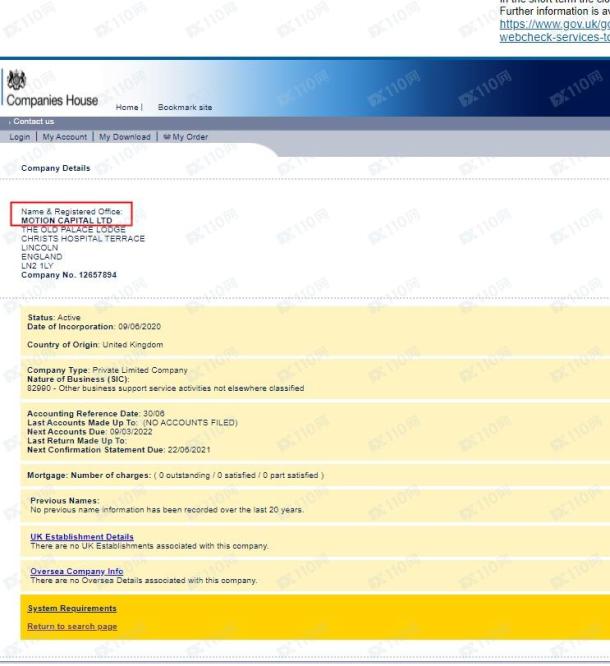Click the Last Return Made Up To label

click(77, 441)
